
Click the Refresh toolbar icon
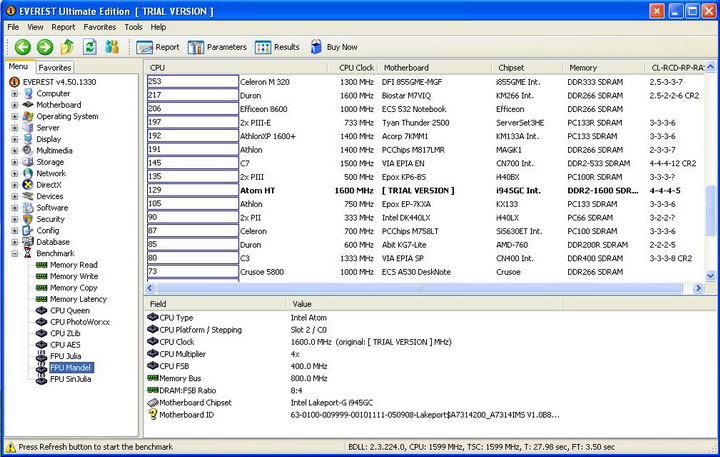pyautogui.click(x=90, y=46)
